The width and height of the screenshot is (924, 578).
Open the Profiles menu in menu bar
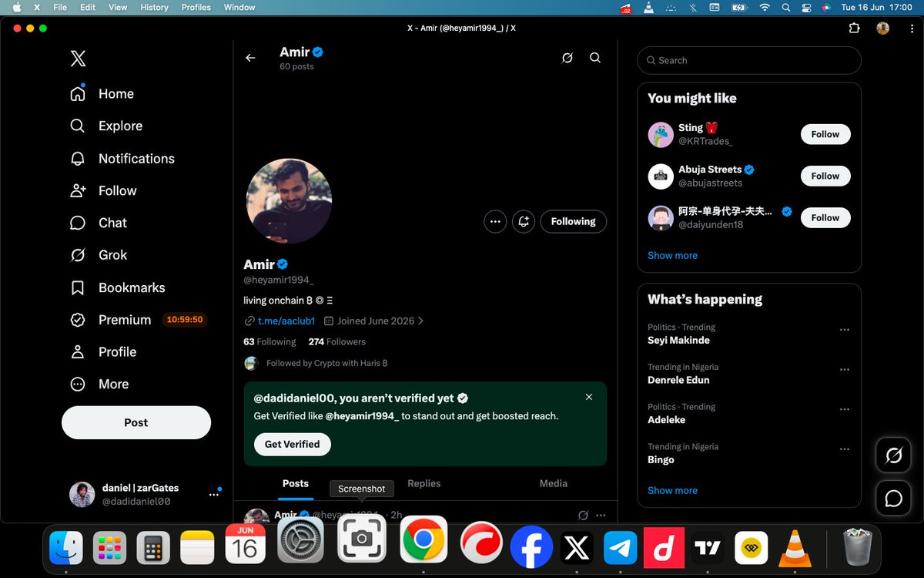click(x=196, y=7)
